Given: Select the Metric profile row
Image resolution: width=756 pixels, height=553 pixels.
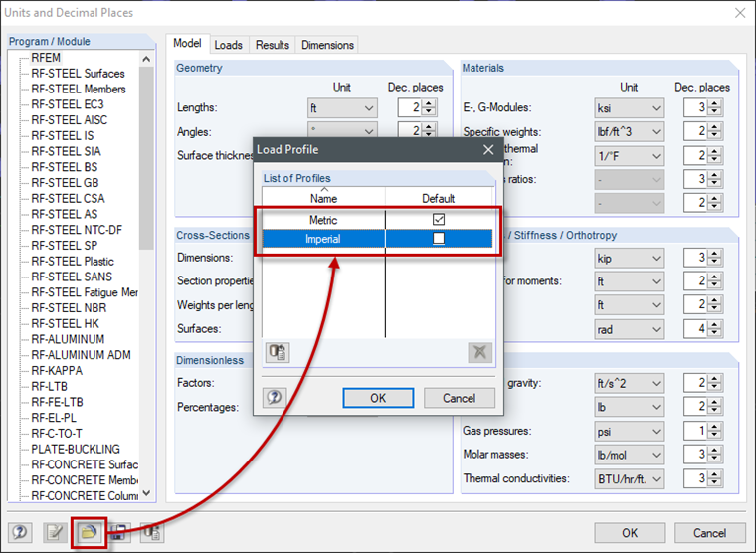Looking at the screenshot, I should tap(377, 220).
